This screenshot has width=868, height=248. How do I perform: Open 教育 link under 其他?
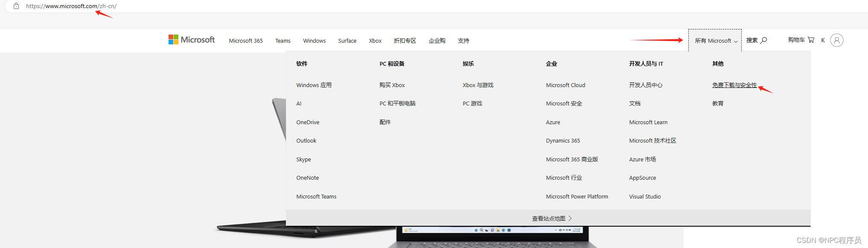click(718, 103)
